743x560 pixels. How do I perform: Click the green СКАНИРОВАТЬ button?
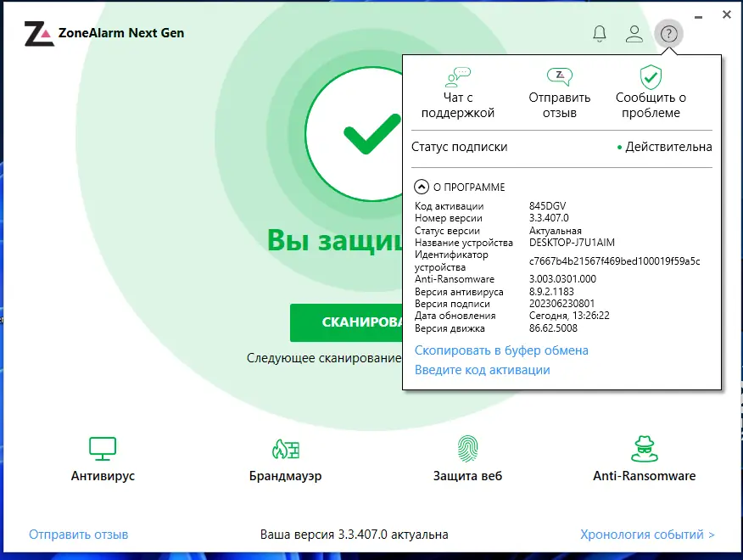coord(346,322)
